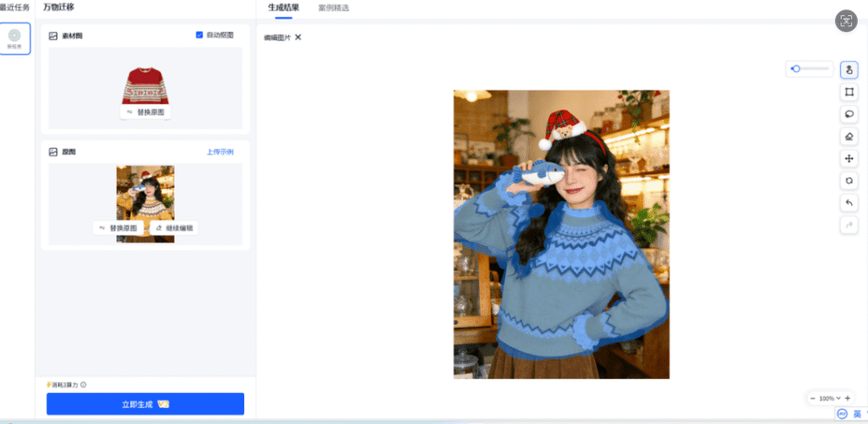The image size is (868, 424).
Task: Zoom in with the plus icon
Action: 848,398
